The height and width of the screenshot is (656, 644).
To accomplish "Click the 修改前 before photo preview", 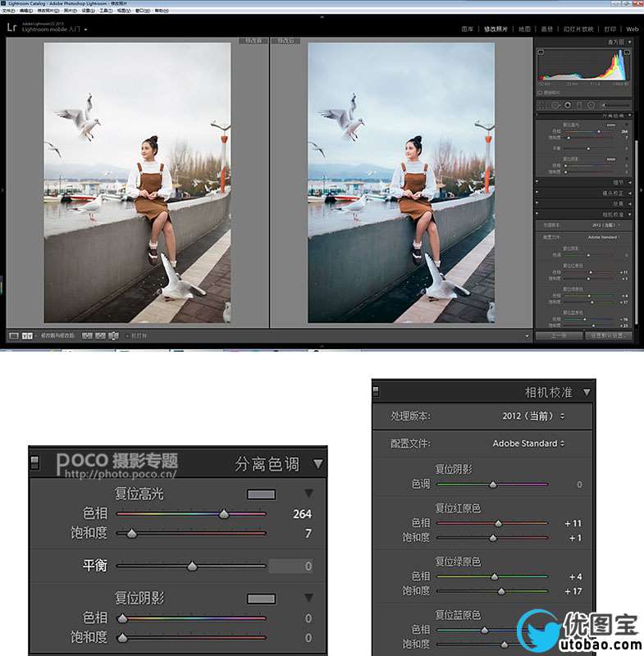I will click(x=137, y=182).
